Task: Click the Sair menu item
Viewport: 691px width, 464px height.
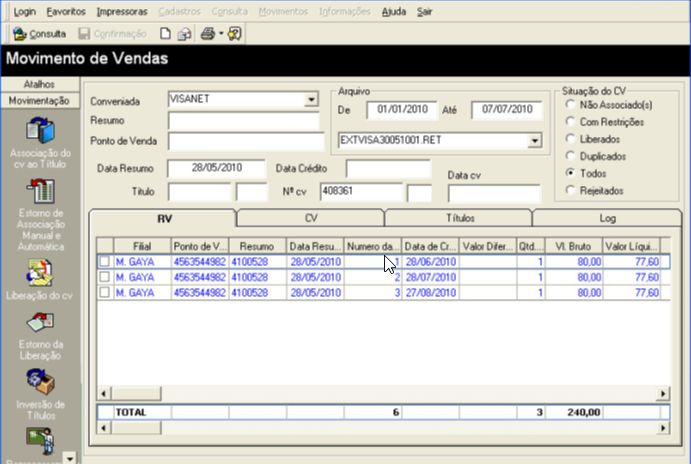Action: click(424, 12)
